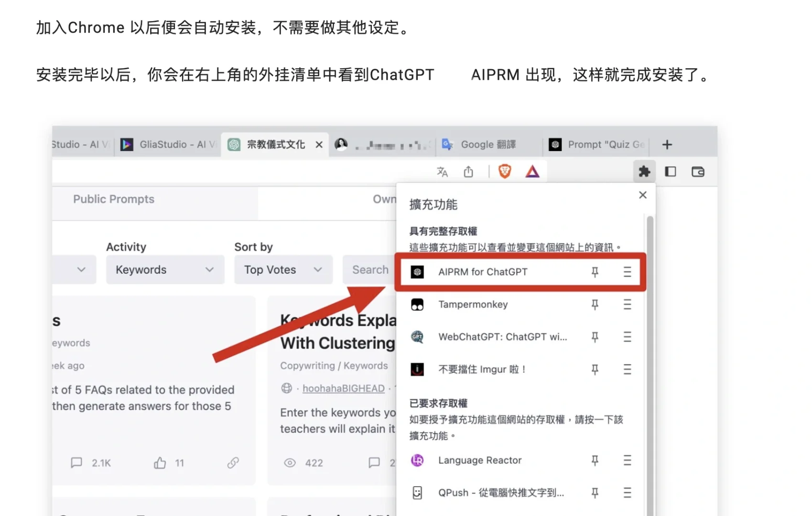Open more options for Language Reactor

click(x=628, y=460)
